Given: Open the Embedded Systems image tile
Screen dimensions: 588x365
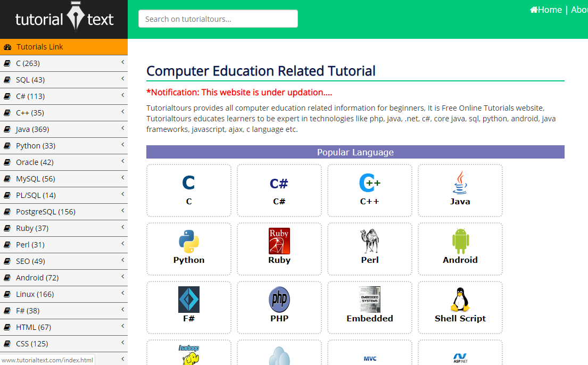Looking at the screenshot, I should (x=370, y=300).
